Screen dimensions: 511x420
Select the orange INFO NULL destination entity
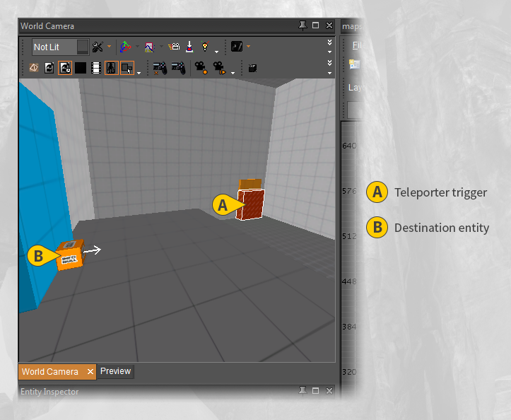[x=72, y=256]
